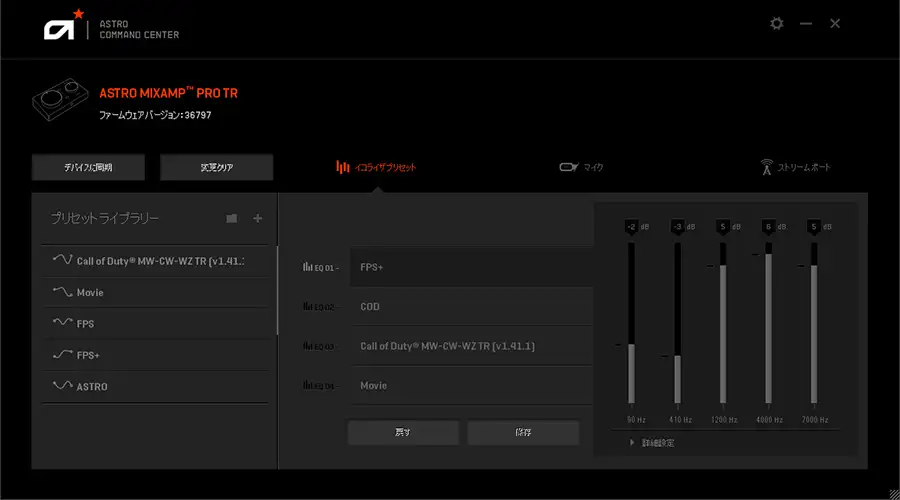Select EQ 03 slot Call of Duty
The image size is (900, 500).
coord(471,346)
